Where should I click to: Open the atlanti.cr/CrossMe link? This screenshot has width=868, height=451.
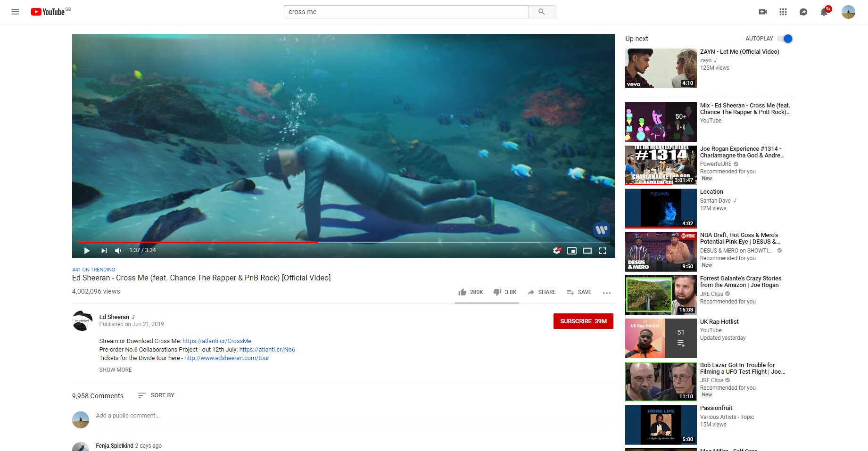217,341
